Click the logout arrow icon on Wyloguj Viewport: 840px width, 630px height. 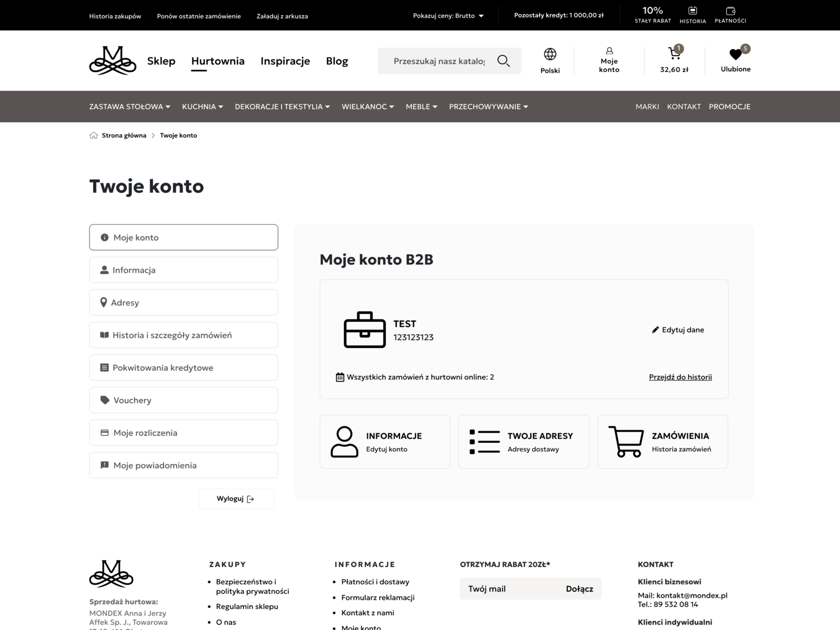tap(251, 499)
